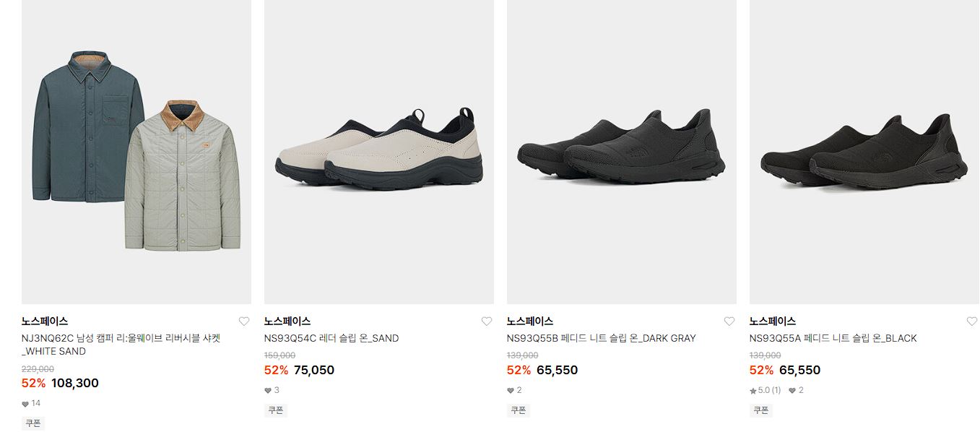Toggle wishlist heart for BLACK knit slip-on
The height and width of the screenshot is (432, 980).
pos(972,321)
